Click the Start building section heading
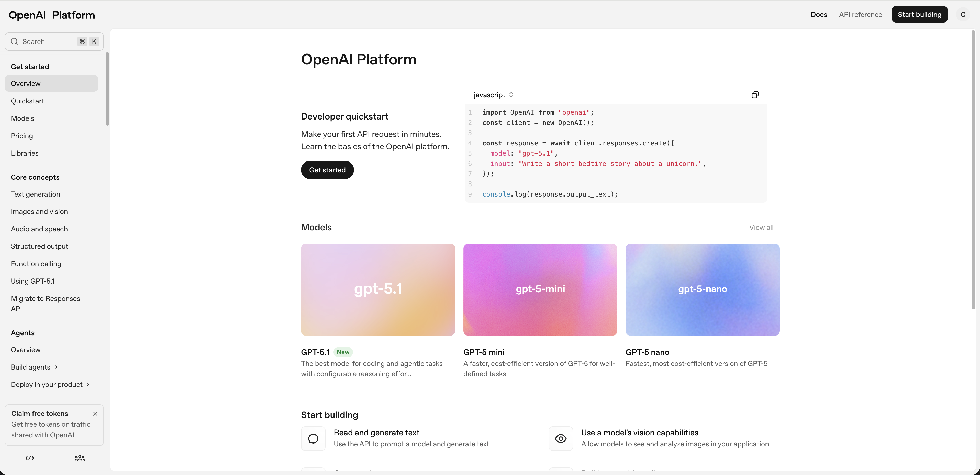 [x=329, y=415]
